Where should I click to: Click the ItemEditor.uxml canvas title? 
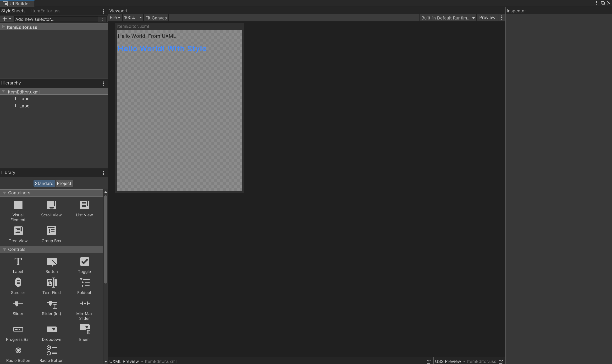pyautogui.click(x=133, y=26)
